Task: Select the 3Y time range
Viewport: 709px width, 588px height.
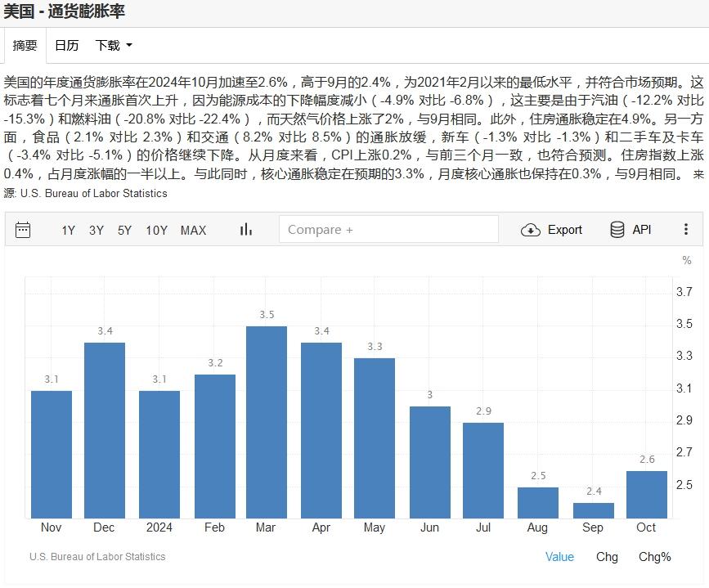Action: 96,231
